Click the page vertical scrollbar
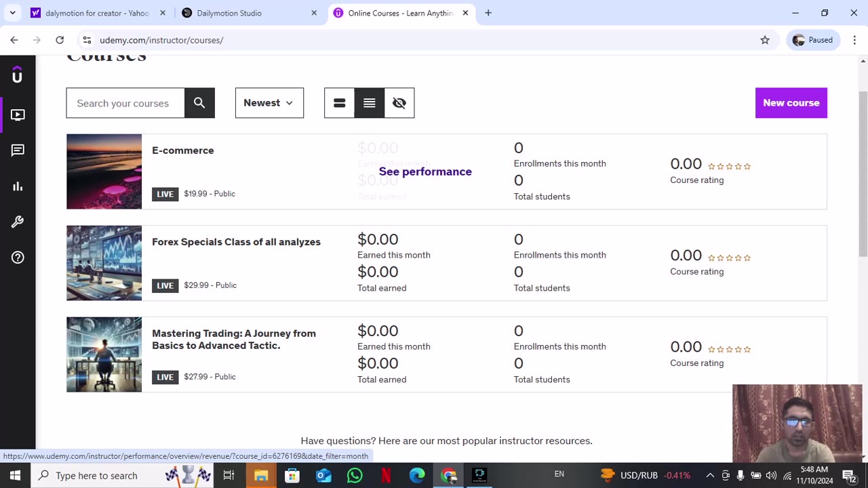This screenshot has height=488, width=868. point(863,173)
